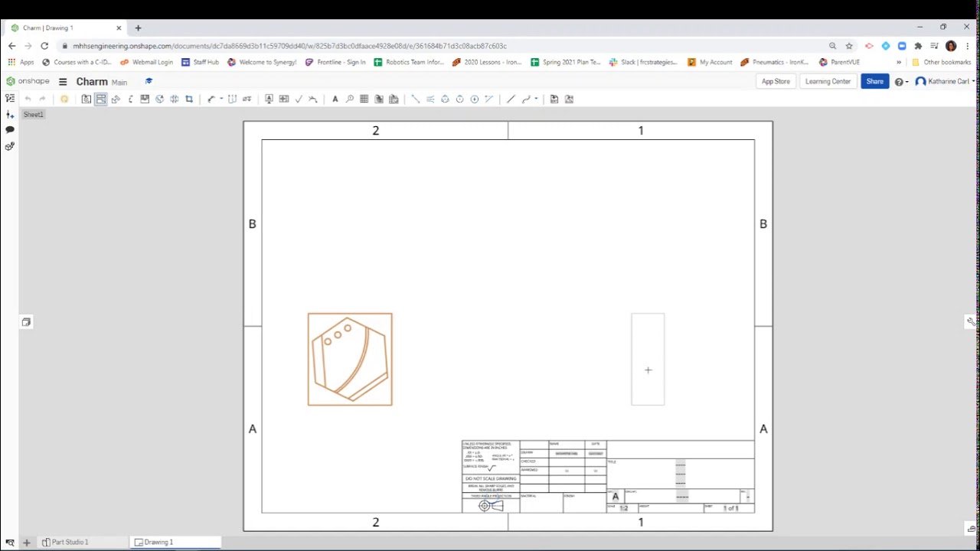Screen dimensions: 980x551
Task: Select the Callout balloon tool
Action: [x=349, y=99]
